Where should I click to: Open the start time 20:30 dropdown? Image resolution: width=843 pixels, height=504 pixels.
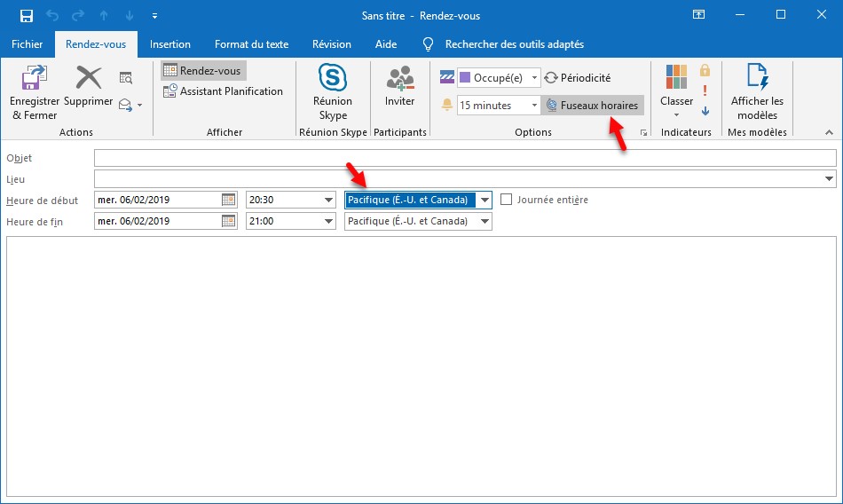tap(327, 200)
